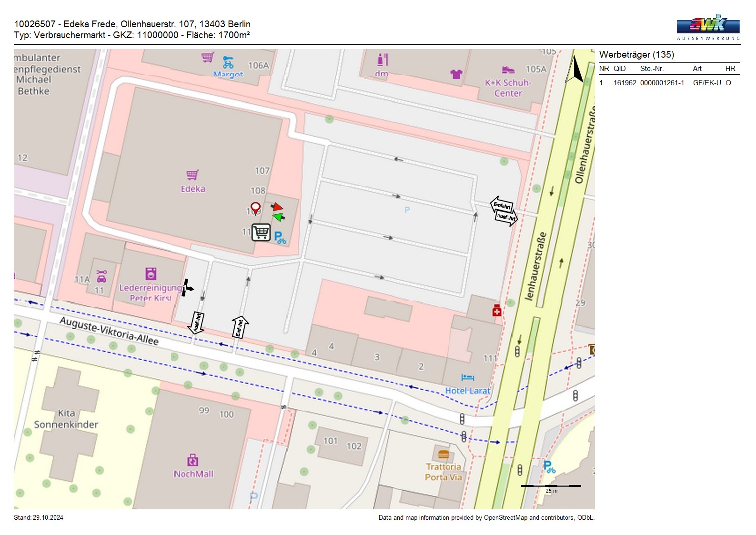
Task: Click the K+K Schuh-Center label
Action: coord(508,88)
